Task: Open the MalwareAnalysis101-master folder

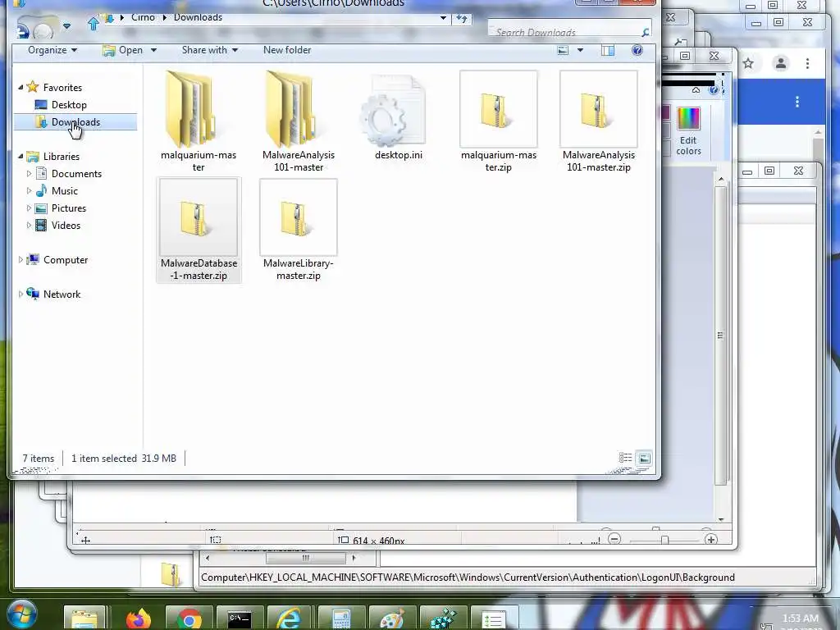Action: click(299, 122)
